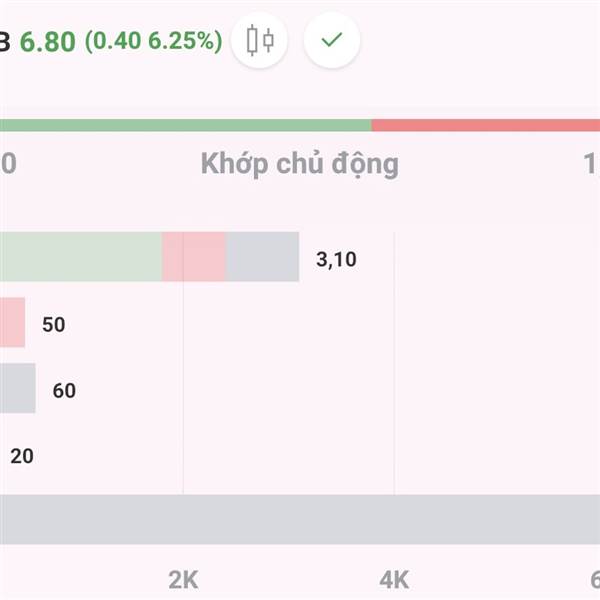Select the 20 volume value
Viewport: 600px width, 600px height.
21,456
